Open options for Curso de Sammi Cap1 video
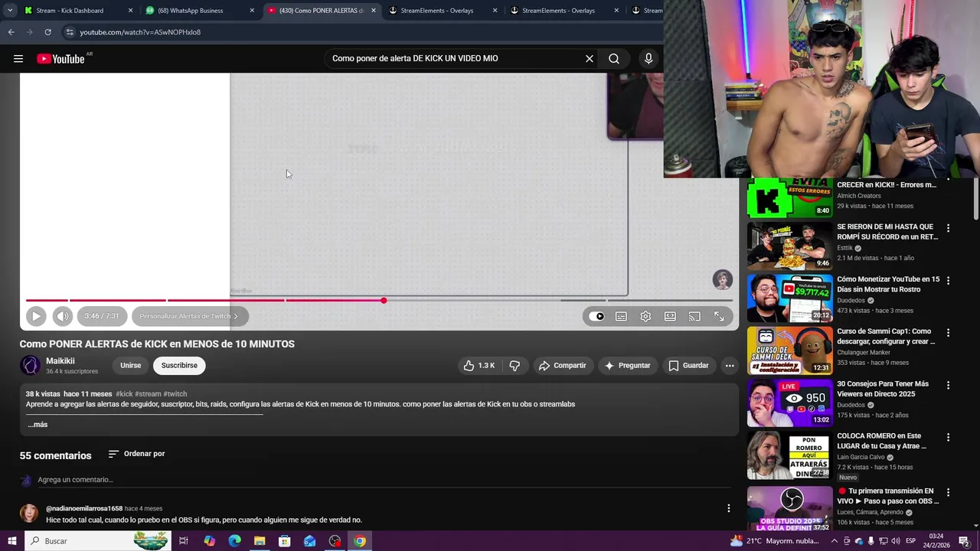The width and height of the screenshot is (980, 551). click(948, 333)
